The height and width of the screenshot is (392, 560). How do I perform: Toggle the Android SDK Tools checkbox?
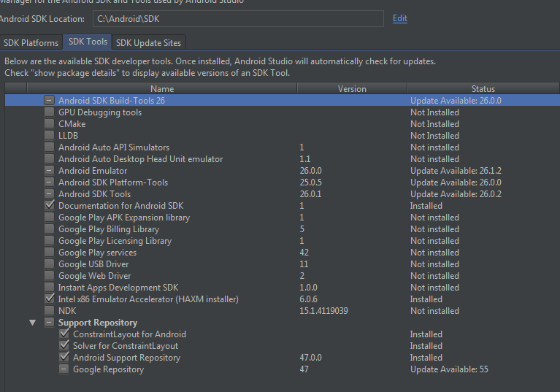(x=50, y=194)
